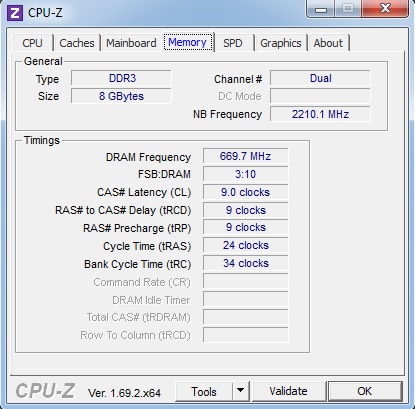
Task: Click the Validate button
Action: tap(288, 391)
